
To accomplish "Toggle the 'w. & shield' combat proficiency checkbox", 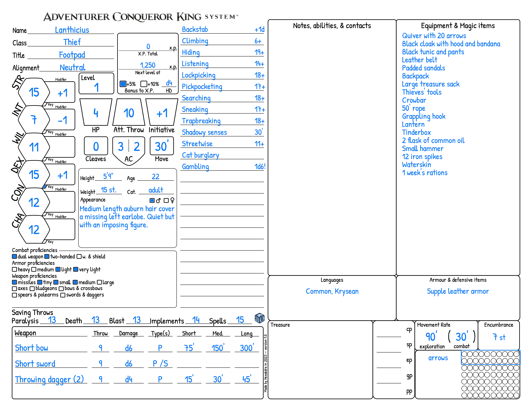I will (x=79, y=256).
